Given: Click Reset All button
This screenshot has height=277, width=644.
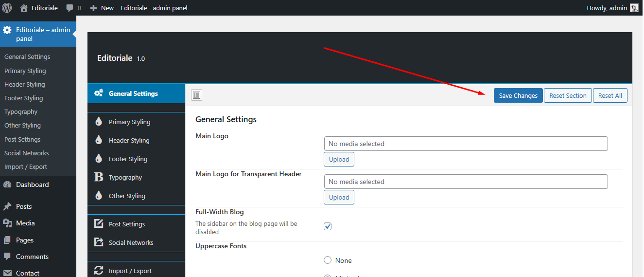Looking at the screenshot, I should 610,95.
